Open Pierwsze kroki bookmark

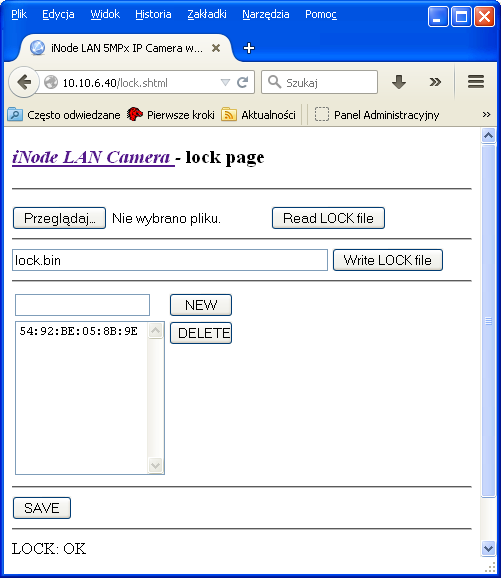click(171, 115)
